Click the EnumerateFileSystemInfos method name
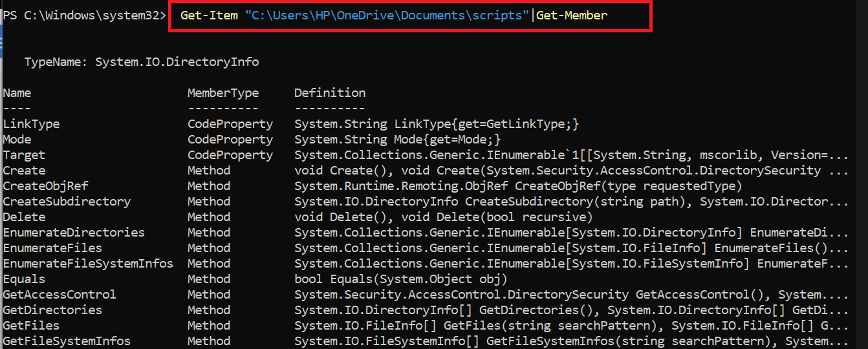The width and height of the screenshot is (868, 349). 88,264
